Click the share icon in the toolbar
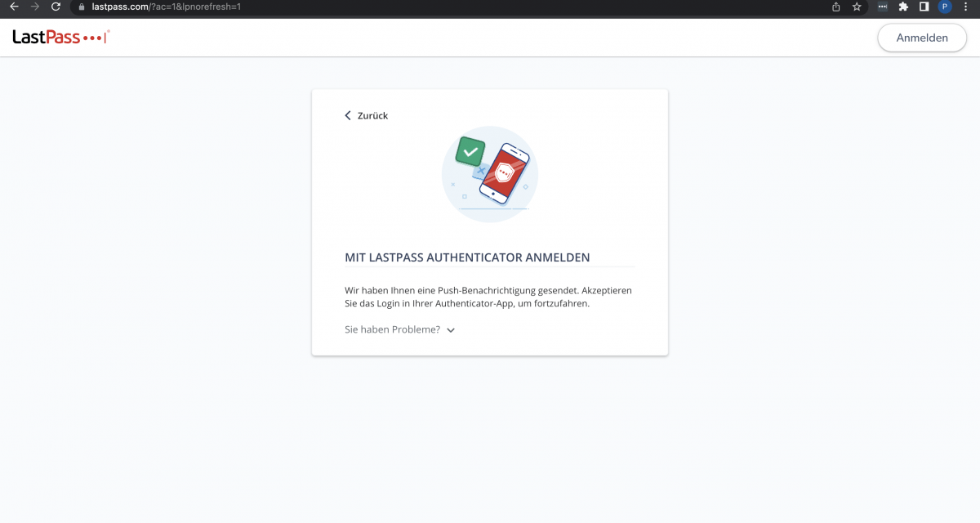This screenshot has width=980, height=523. click(x=835, y=7)
